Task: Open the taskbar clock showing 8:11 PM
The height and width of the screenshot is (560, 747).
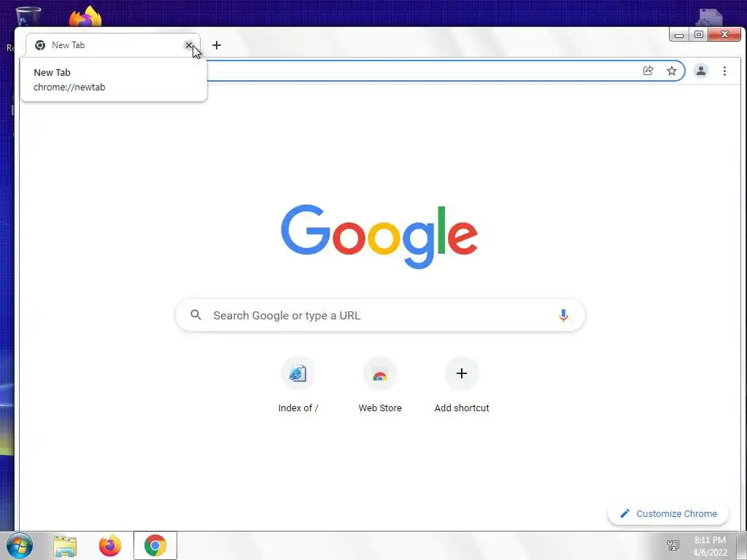Action: pyautogui.click(x=711, y=546)
